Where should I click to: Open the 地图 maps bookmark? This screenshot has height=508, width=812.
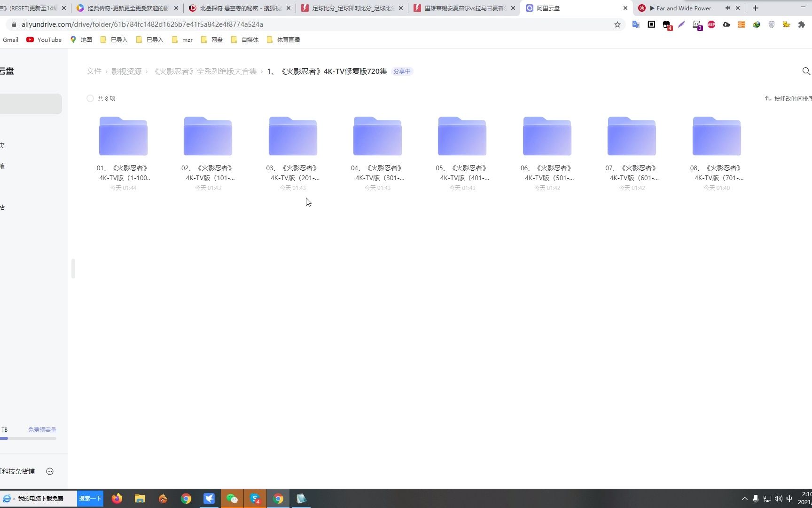81,40
